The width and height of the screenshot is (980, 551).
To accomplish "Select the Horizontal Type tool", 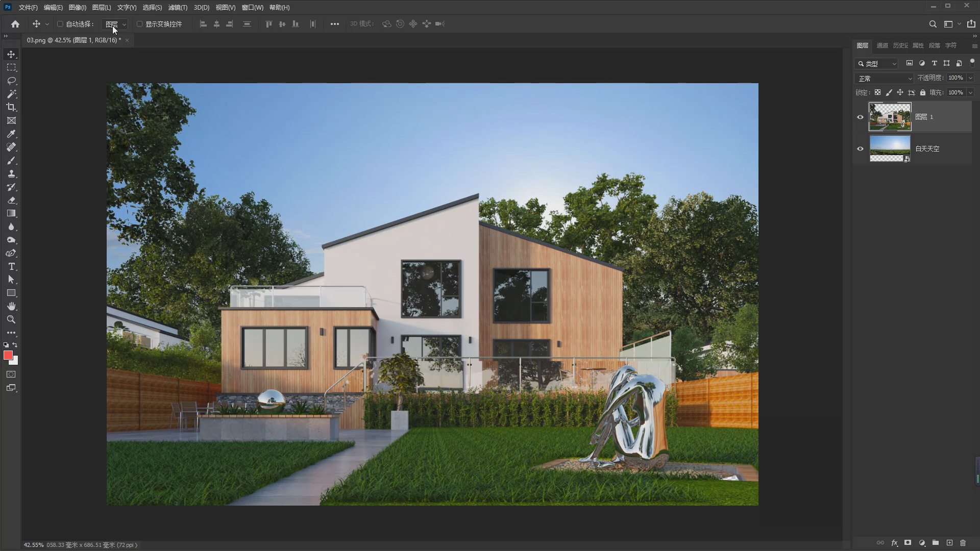I will [x=11, y=267].
